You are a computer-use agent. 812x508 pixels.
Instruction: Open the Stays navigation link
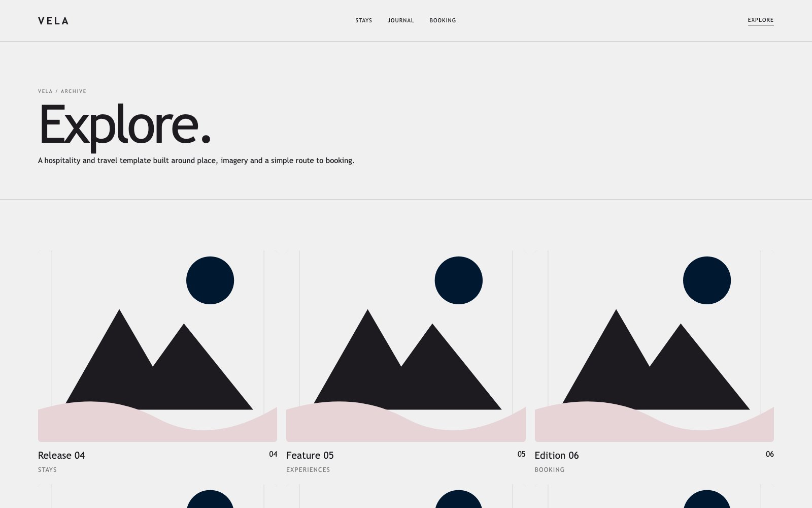(x=363, y=21)
